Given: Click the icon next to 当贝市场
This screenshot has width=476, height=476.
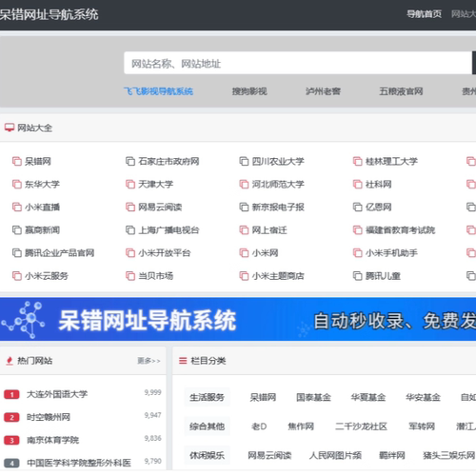Looking at the screenshot, I should [130, 276].
